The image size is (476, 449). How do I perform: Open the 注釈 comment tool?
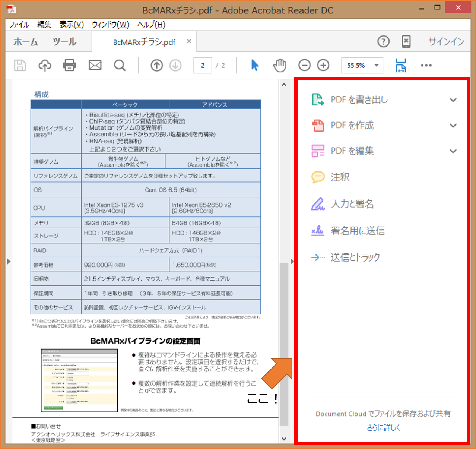point(340,177)
